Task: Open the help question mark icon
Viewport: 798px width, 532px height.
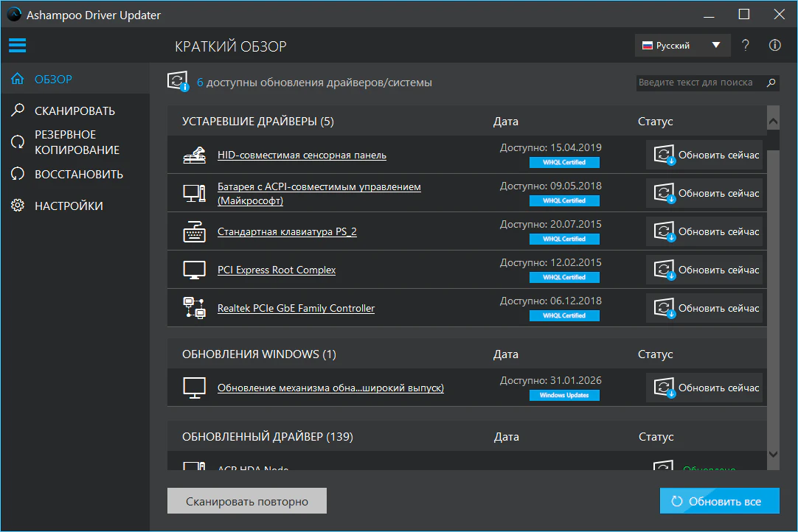Action: pyautogui.click(x=746, y=46)
